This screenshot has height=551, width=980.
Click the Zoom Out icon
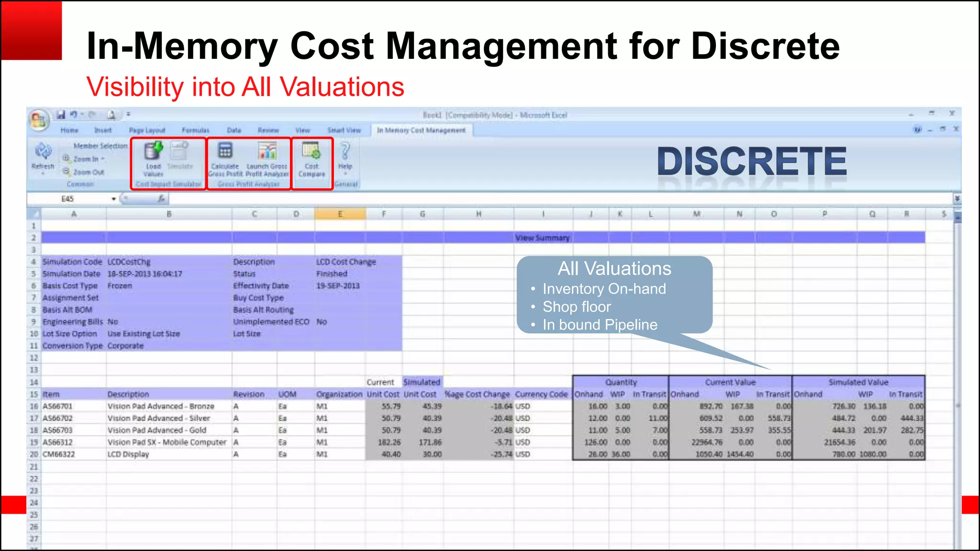[x=67, y=172]
